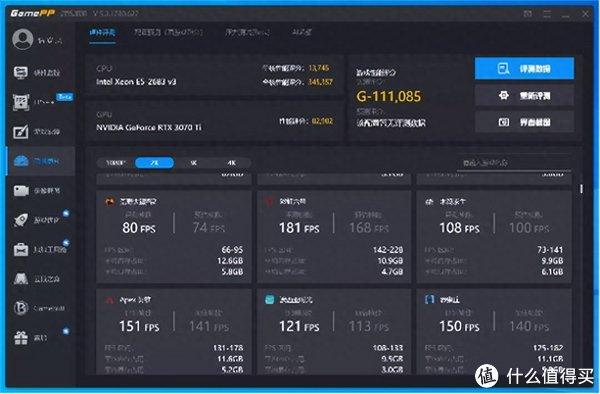Screen dimensions: 600x394
Task: Select the 4K resolution pill
Action: coord(232,163)
